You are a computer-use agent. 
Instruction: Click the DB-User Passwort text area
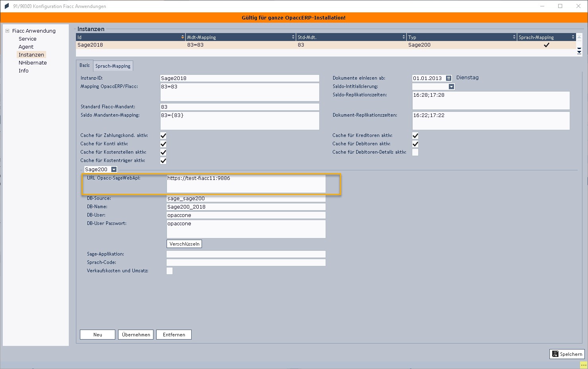pos(246,229)
